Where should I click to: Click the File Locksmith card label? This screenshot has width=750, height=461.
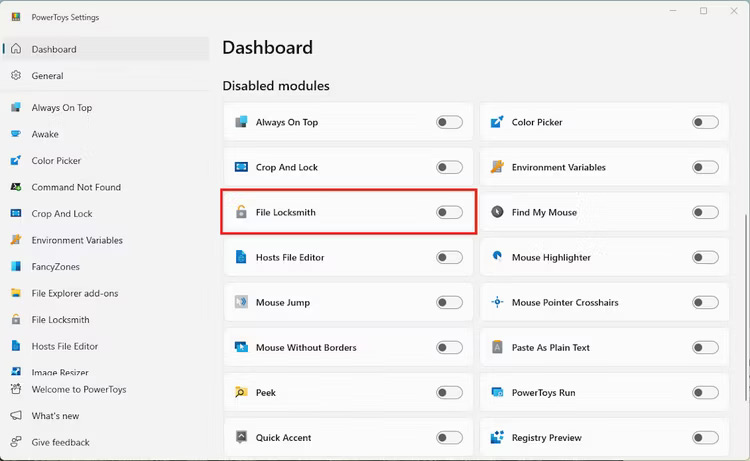[286, 212]
